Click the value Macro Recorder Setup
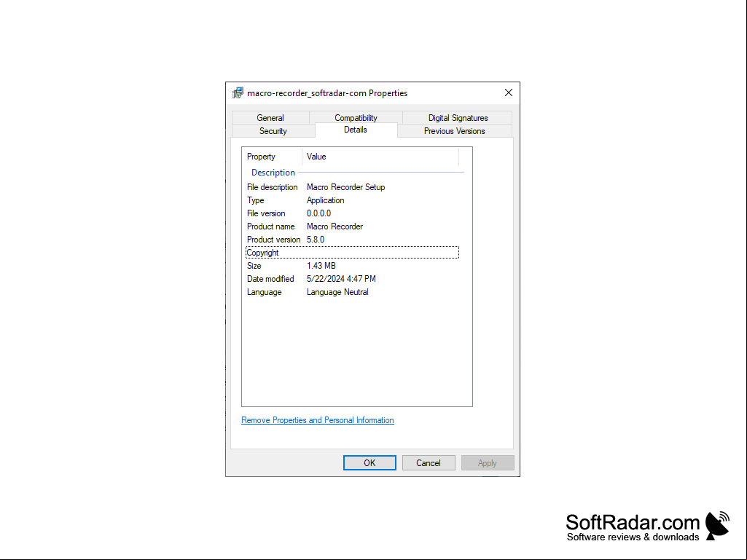Viewport: 747px width, 560px height. click(x=346, y=187)
